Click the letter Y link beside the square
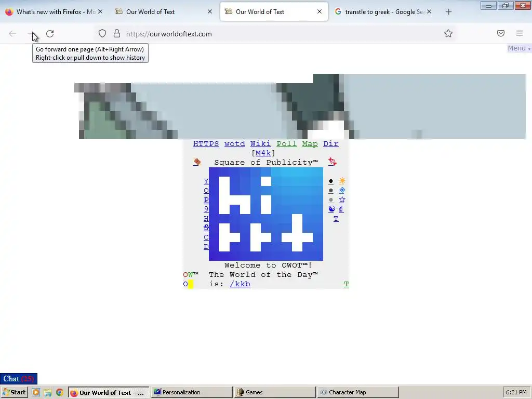This screenshot has width=532, height=399. [x=206, y=181]
